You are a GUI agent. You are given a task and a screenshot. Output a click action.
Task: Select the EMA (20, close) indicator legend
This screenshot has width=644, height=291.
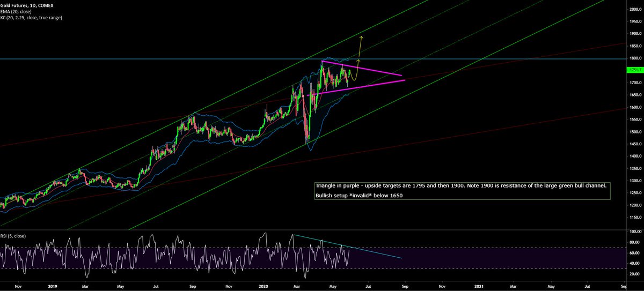click(x=15, y=10)
